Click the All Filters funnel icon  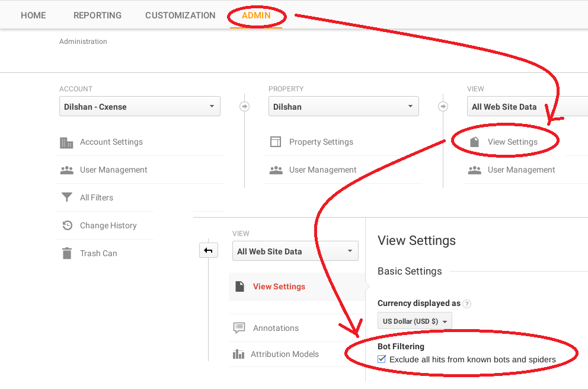click(x=67, y=197)
